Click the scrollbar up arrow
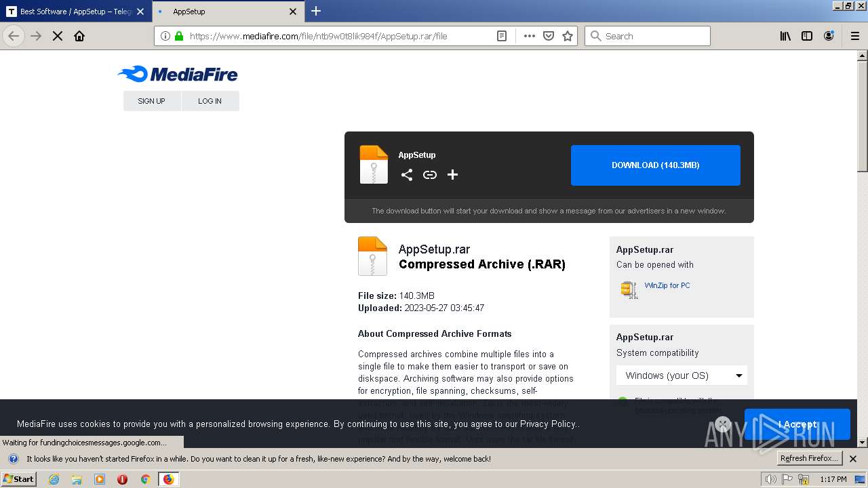 [862, 56]
